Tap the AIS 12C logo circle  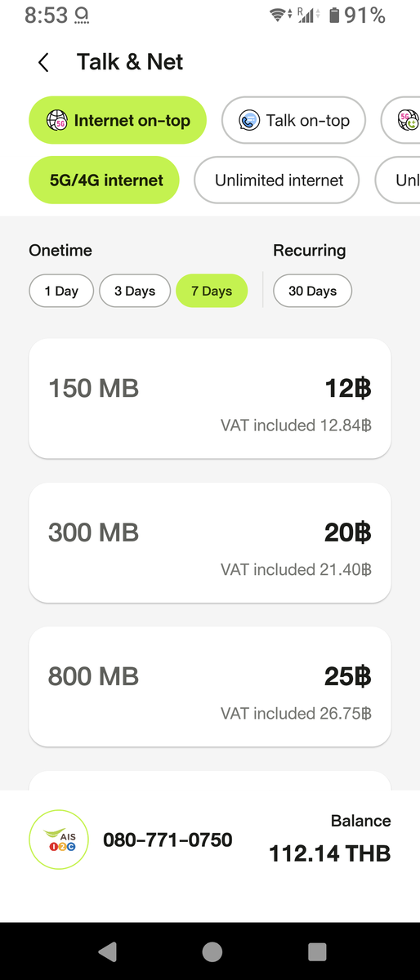tap(58, 840)
